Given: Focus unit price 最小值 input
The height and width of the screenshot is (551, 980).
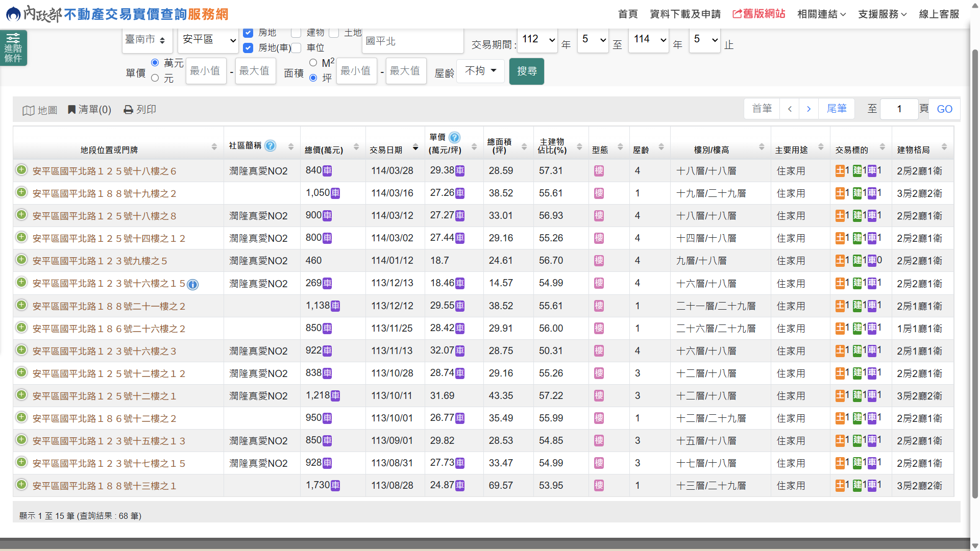Looking at the screenshot, I should coord(206,71).
